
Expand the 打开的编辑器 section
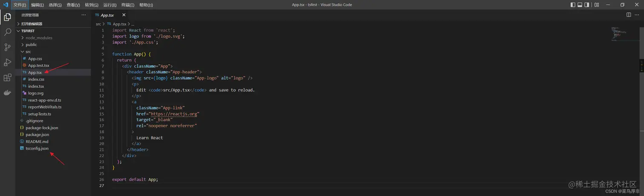pyautogui.click(x=53, y=24)
